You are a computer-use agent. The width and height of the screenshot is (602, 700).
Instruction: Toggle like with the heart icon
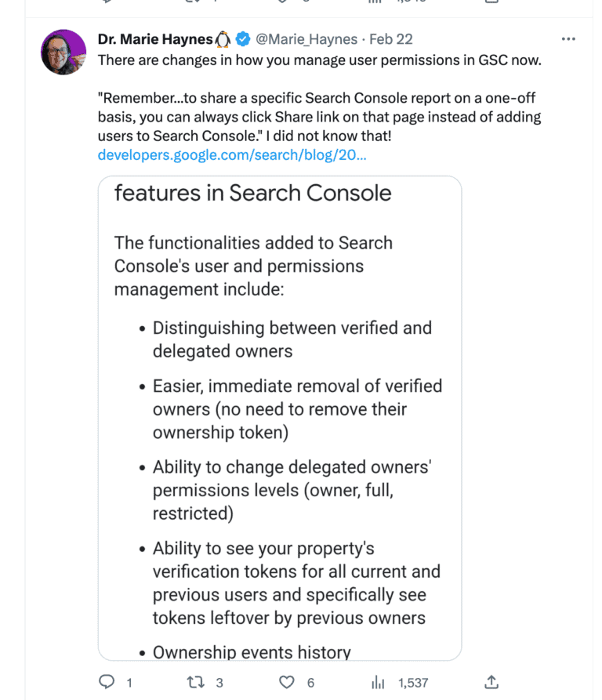288,682
